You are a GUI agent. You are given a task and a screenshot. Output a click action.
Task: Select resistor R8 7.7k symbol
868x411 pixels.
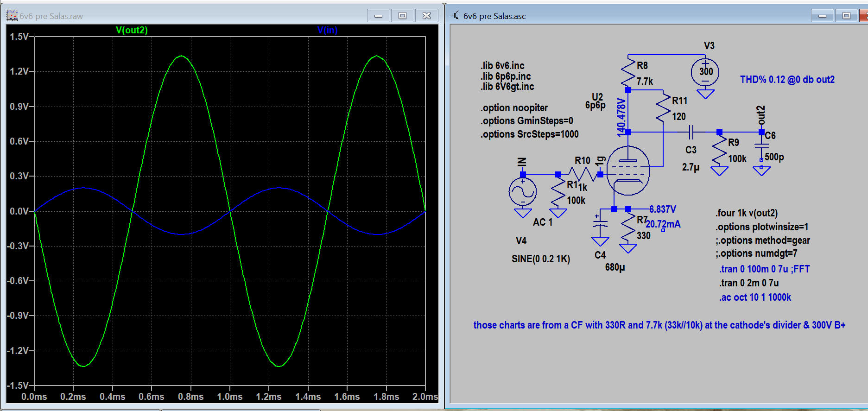pyautogui.click(x=628, y=72)
